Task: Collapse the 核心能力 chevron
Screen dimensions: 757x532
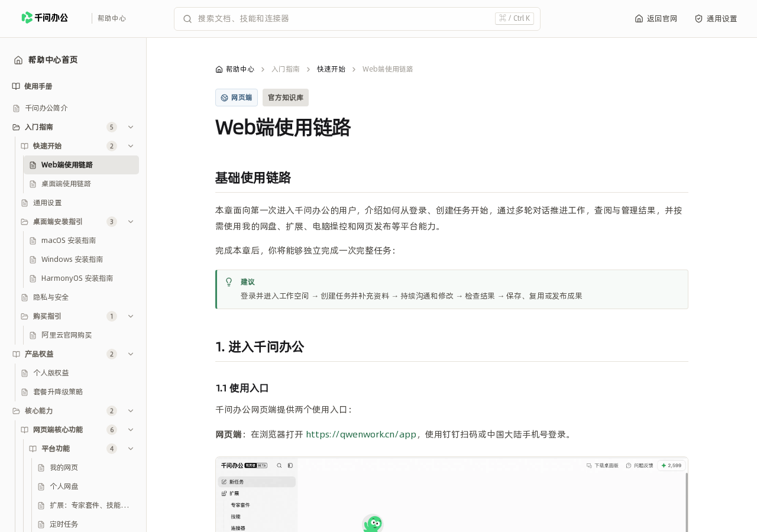Action: 131,411
